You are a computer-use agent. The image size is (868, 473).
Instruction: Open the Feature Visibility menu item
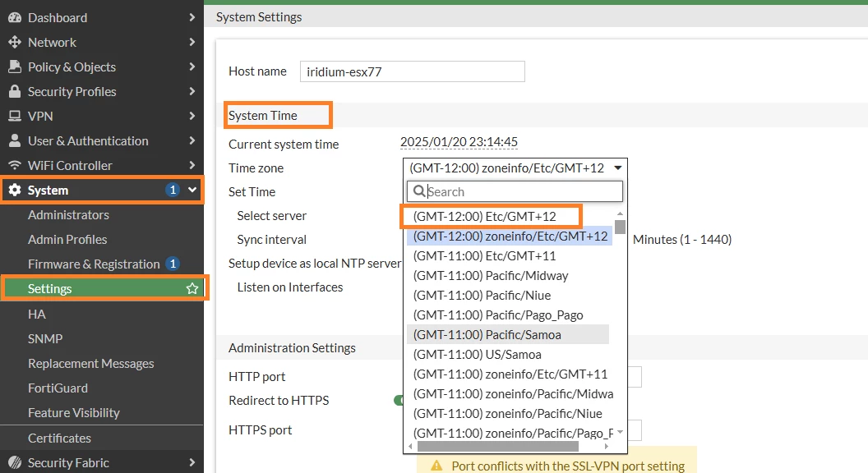coord(74,413)
